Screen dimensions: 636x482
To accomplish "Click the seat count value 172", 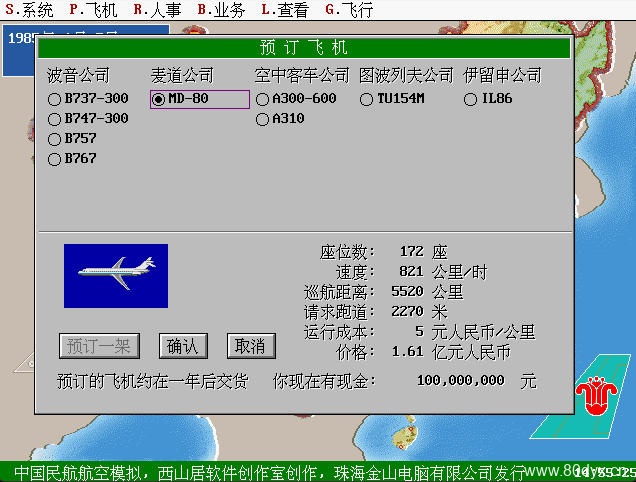I will [x=411, y=252].
